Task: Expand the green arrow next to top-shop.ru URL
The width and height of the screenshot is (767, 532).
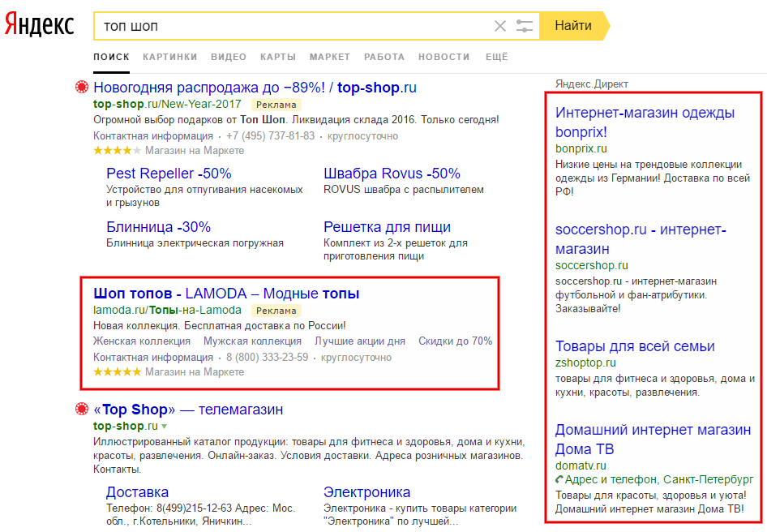Action: coord(165,427)
